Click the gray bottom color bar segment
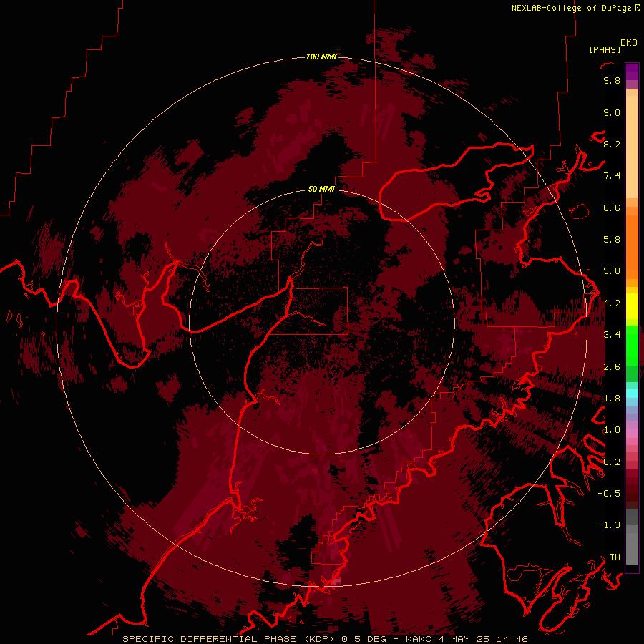The width and height of the screenshot is (644, 644). tap(632, 550)
